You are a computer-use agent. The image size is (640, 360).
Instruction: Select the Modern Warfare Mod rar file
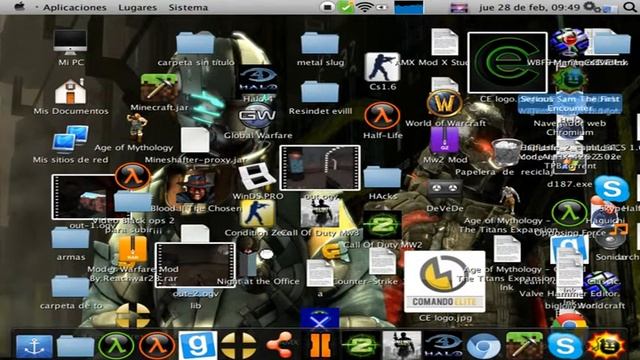(132, 249)
